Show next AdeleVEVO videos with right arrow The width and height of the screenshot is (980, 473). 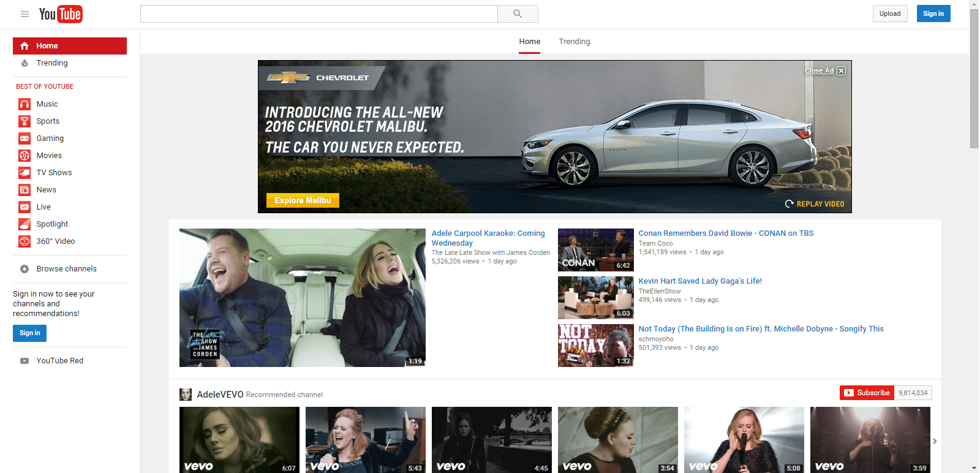935,441
